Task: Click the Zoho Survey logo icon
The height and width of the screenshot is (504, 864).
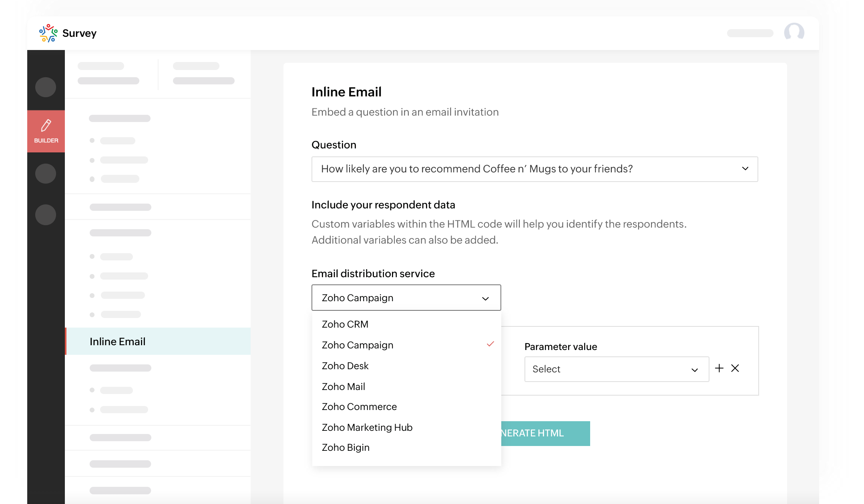Action: point(48,33)
